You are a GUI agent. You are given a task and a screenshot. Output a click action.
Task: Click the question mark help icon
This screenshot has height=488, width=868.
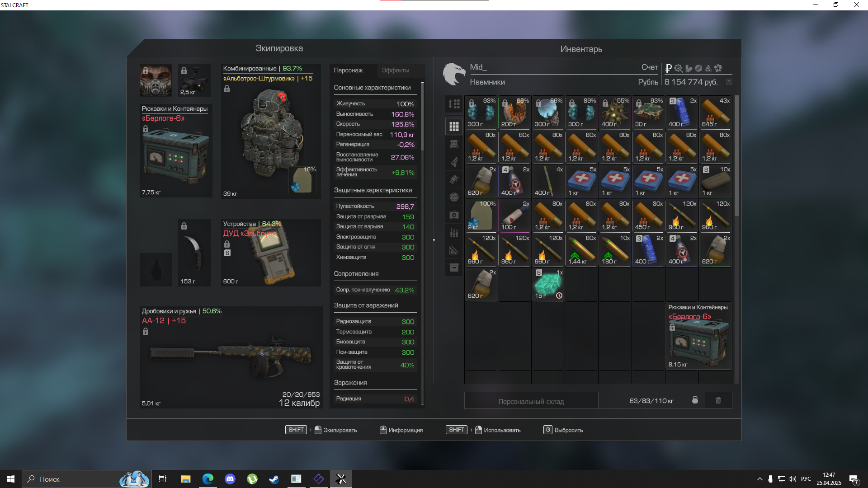(729, 82)
